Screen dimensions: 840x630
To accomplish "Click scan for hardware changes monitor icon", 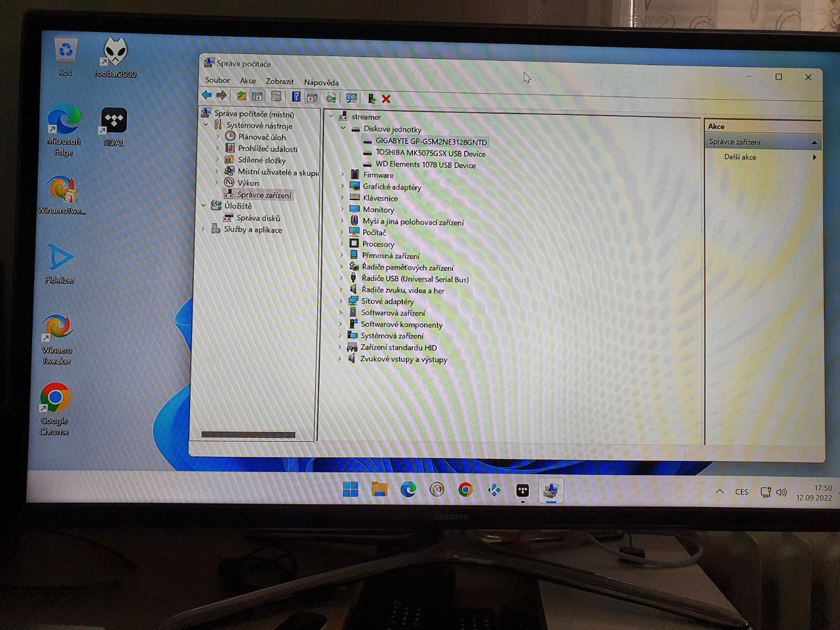I will (351, 98).
